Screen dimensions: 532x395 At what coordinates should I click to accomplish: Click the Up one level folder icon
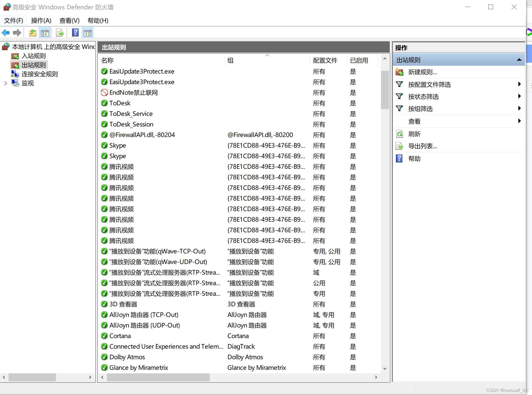[33, 33]
